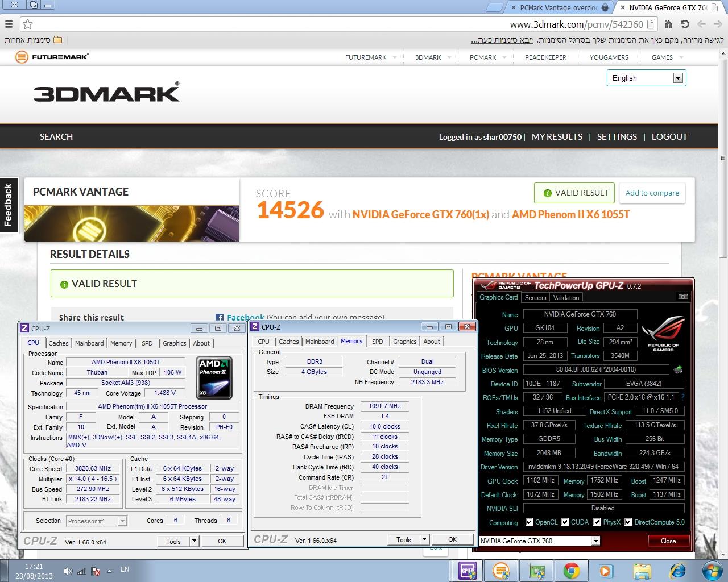The height and width of the screenshot is (582, 728).
Task: Click the Futuremark logo
Action: point(52,57)
